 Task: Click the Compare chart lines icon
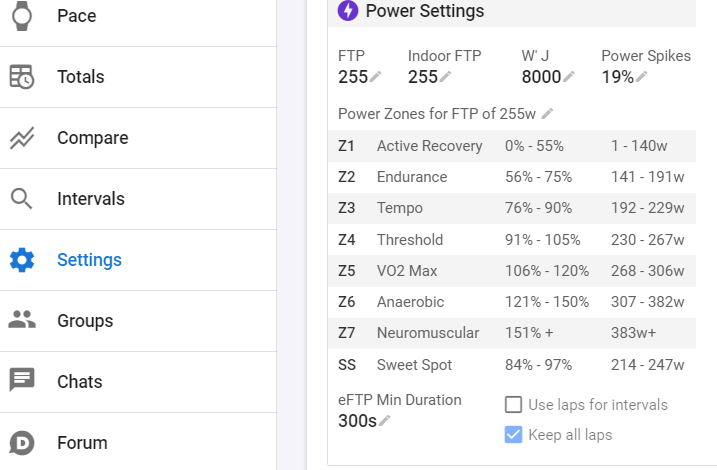pos(22,138)
